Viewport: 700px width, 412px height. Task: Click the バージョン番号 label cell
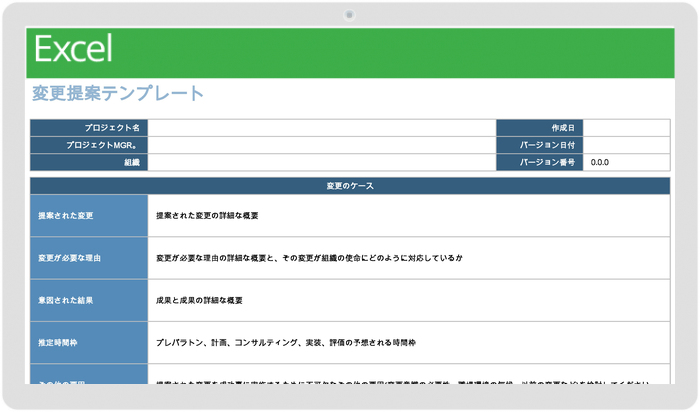[x=540, y=162]
